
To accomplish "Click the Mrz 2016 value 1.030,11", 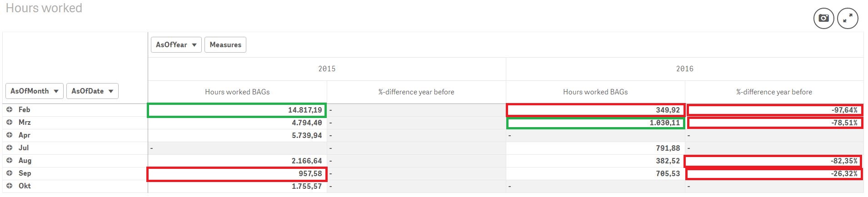I will (664, 123).
